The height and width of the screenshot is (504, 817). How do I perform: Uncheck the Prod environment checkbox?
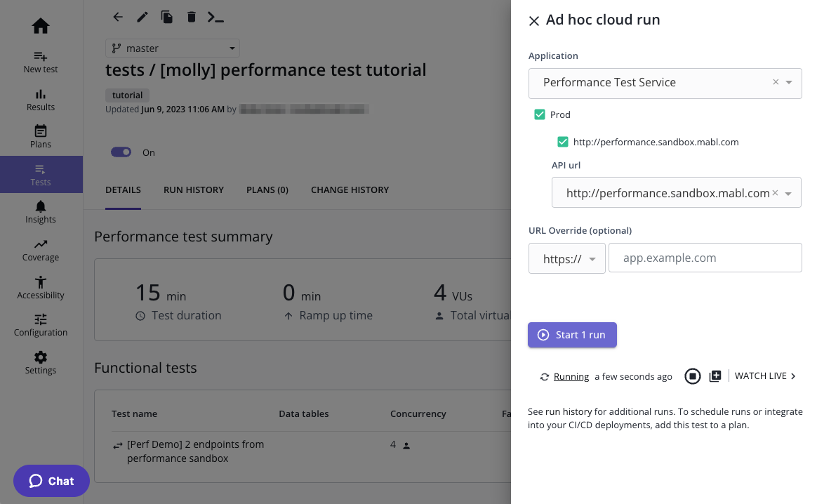(540, 114)
